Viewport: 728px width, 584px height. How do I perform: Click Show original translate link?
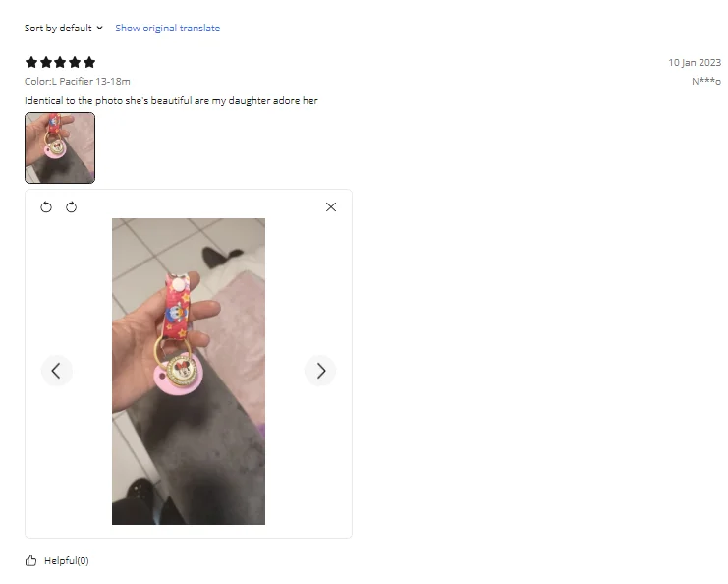pyautogui.click(x=168, y=28)
